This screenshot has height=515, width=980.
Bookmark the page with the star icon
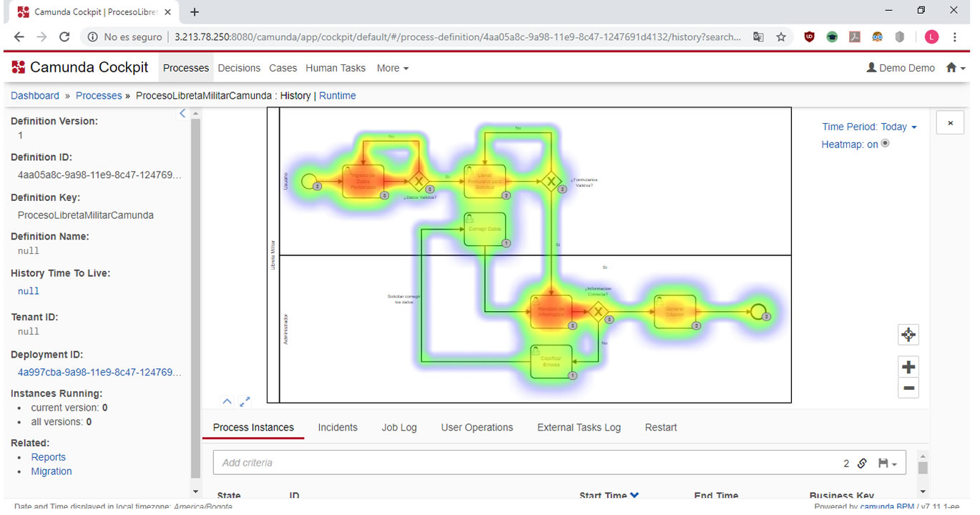point(781,36)
